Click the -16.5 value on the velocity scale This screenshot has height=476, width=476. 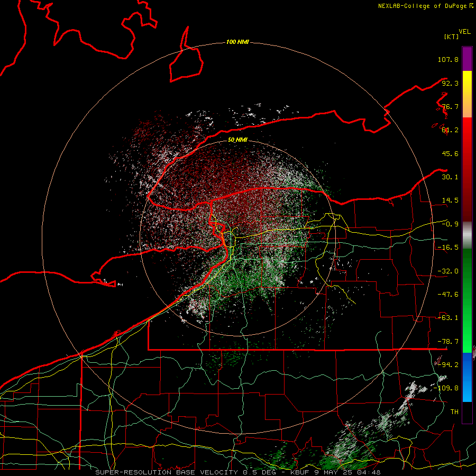pos(448,248)
